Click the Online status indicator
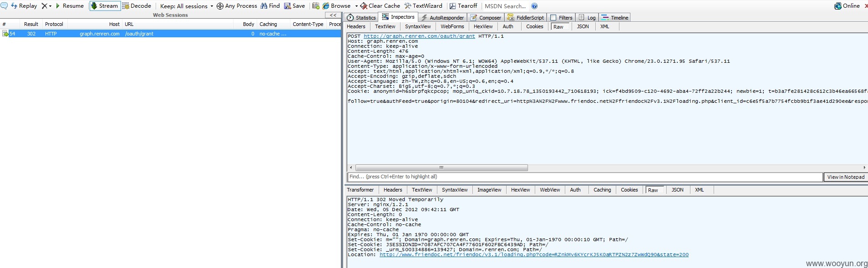Screen dimensions: 868x268 click(847, 6)
